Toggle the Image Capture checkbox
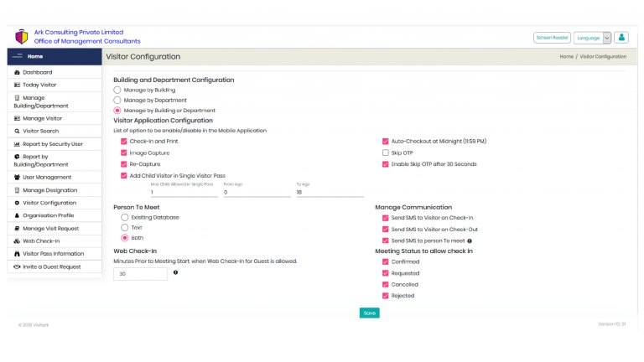The image size is (644, 362). pos(124,153)
